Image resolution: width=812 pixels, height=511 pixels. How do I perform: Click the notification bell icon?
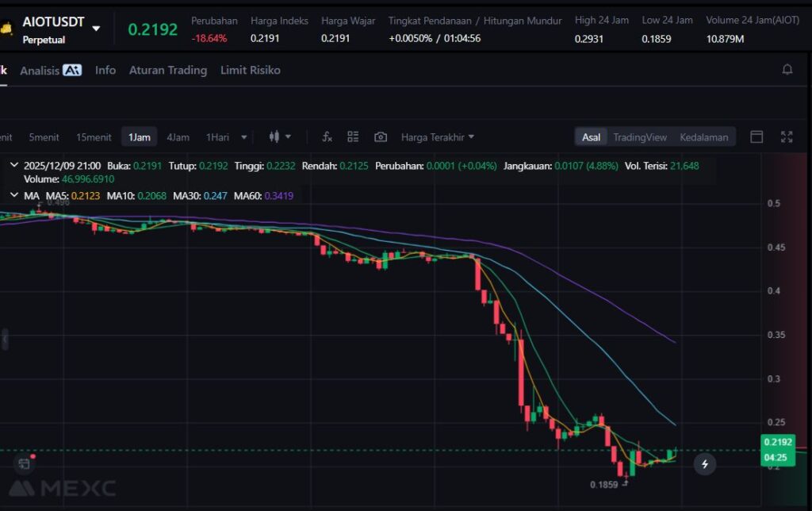(787, 70)
